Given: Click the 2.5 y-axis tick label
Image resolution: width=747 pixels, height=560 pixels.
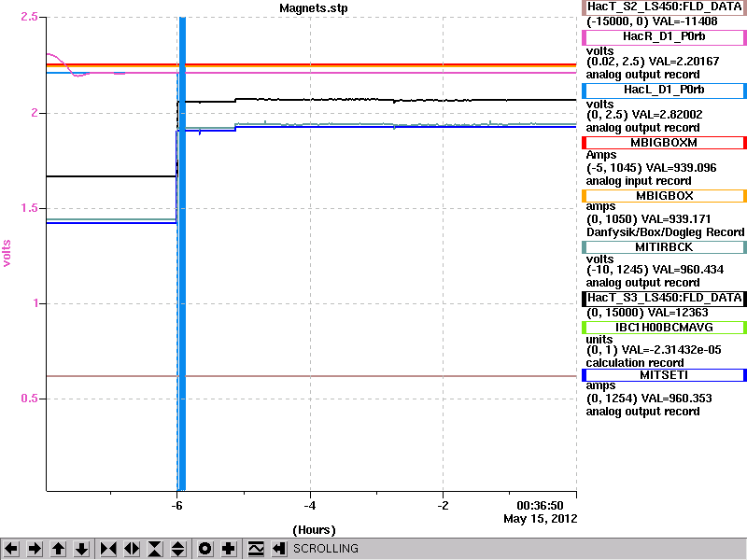Looking at the screenshot, I should 29,17.
